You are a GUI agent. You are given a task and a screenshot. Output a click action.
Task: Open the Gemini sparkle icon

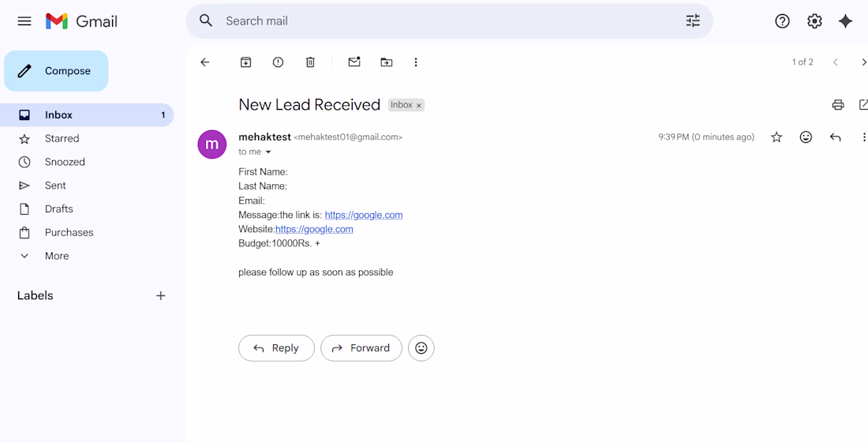(x=845, y=21)
